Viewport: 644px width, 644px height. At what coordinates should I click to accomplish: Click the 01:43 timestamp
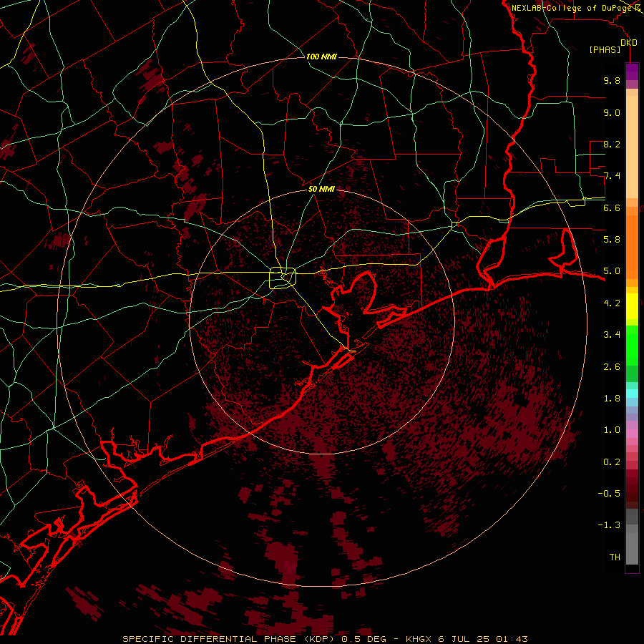[512, 639]
